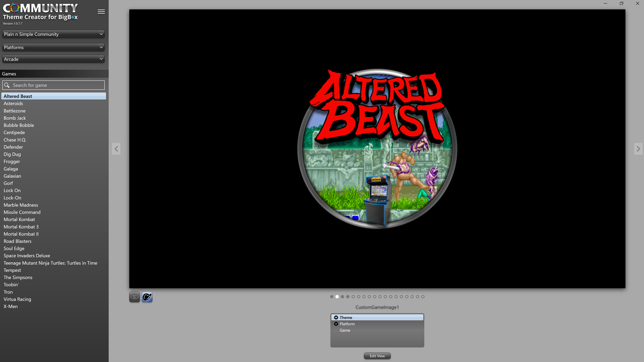Select the last view pagination dot

click(423, 296)
